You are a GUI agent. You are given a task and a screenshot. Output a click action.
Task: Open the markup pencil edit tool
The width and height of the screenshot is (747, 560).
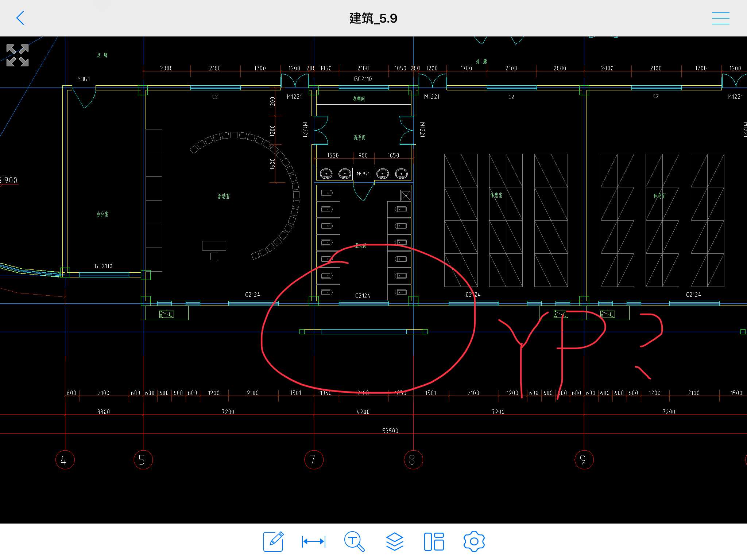point(273,541)
